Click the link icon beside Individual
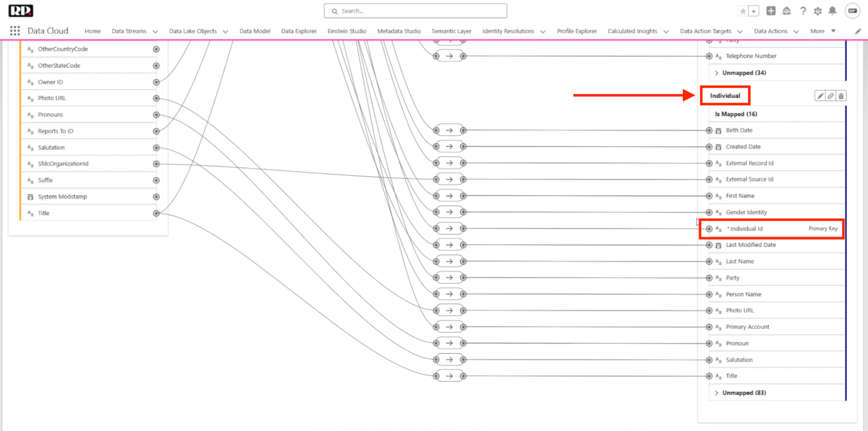This screenshot has height=431, width=868. click(830, 96)
